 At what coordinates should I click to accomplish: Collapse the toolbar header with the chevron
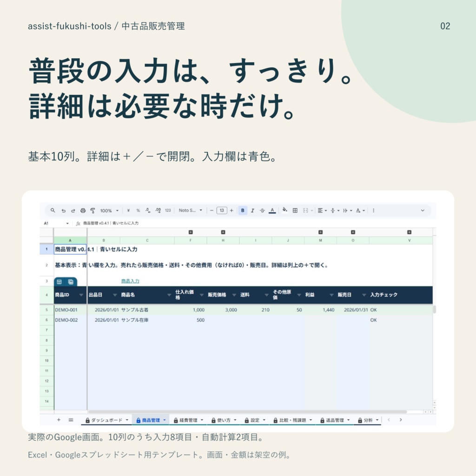(423, 211)
